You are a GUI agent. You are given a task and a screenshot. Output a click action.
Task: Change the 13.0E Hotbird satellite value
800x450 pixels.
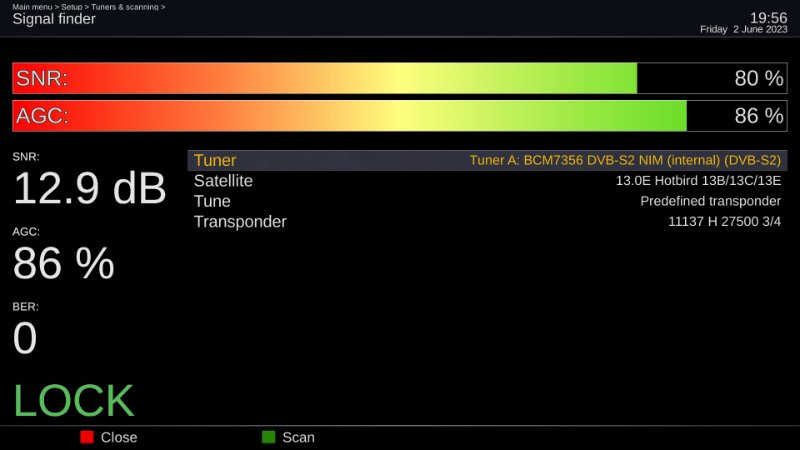tap(698, 181)
